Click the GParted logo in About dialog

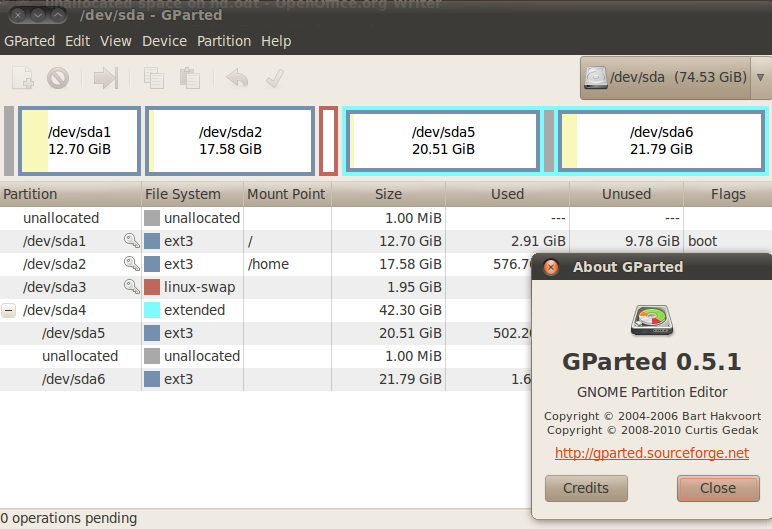coord(652,320)
